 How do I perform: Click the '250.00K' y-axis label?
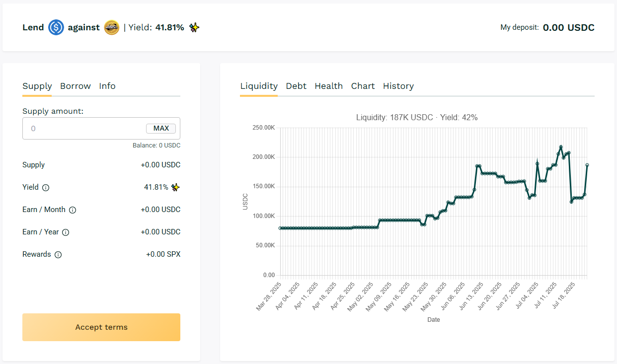(264, 128)
